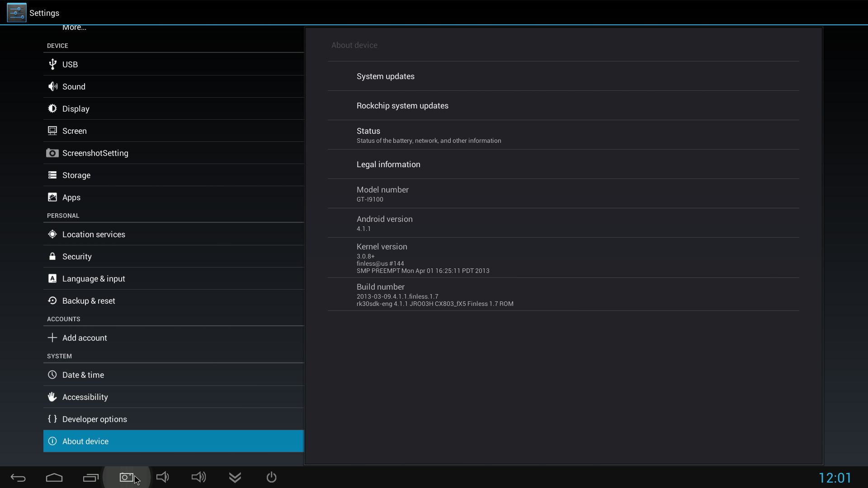
Task: View Status of battery and network
Action: 563,135
